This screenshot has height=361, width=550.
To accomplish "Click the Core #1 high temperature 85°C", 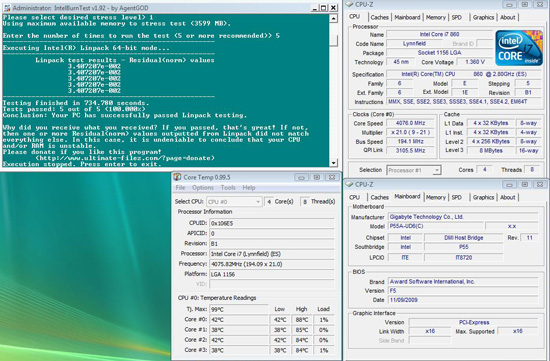I will pos(302,330).
